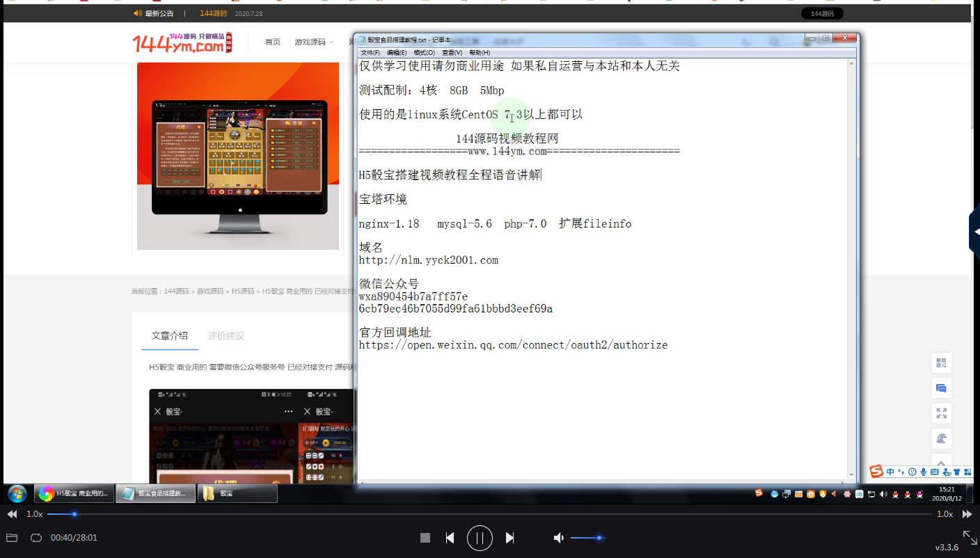Increase playback speed with fast-forward arrows

tap(967, 514)
